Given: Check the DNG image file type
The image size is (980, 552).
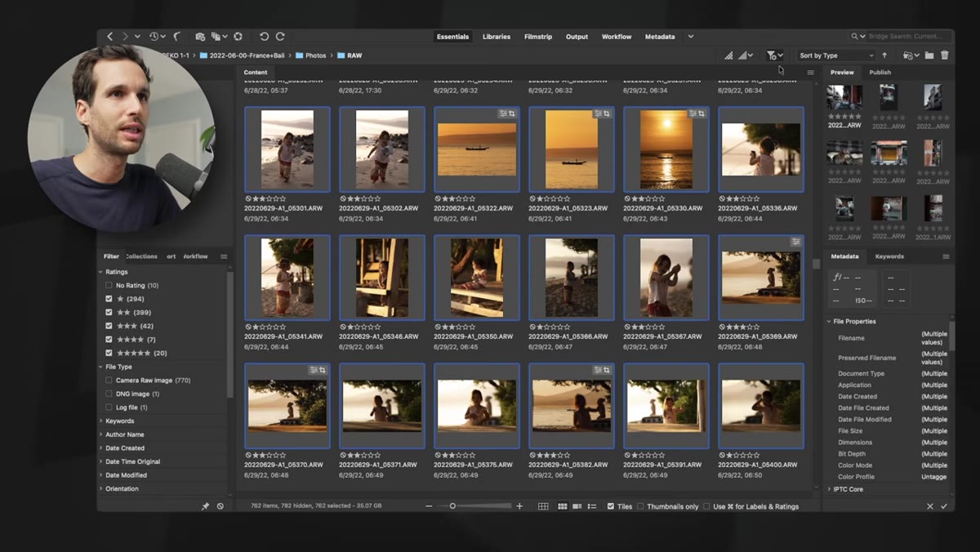Looking at the screenshot, I should pyautogui.click(x=109, y=394).
